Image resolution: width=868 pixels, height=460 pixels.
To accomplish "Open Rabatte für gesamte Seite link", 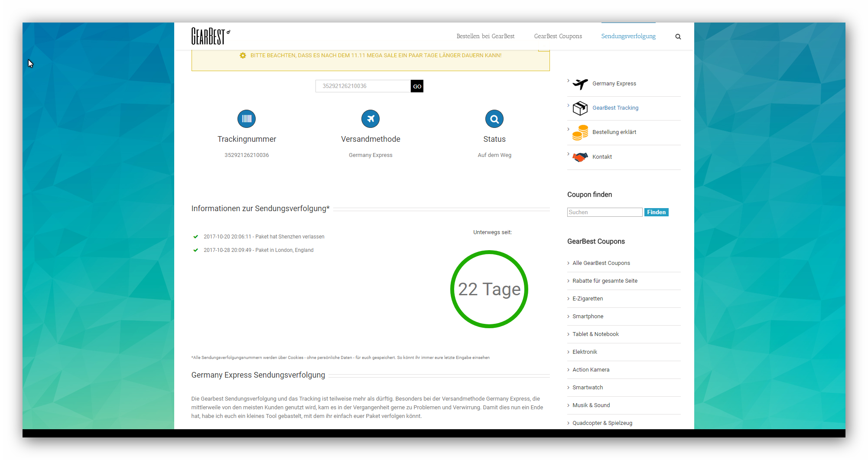I will (605, 281).
